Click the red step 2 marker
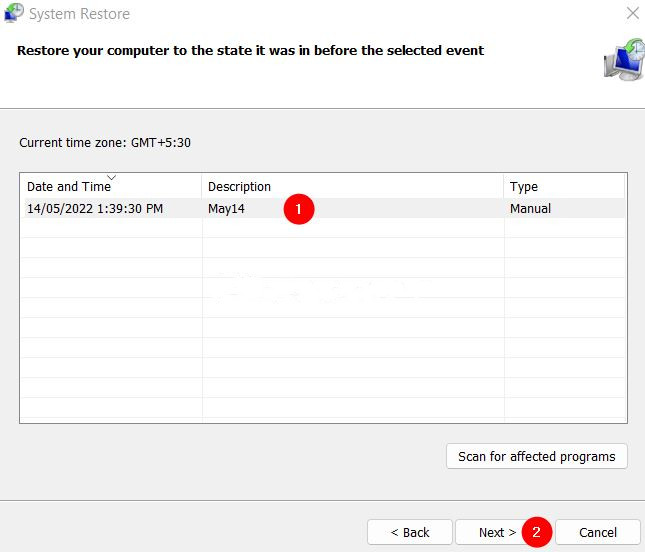This screenshot has height=552, width=645. pyautogui.click(x=537, y=532)
